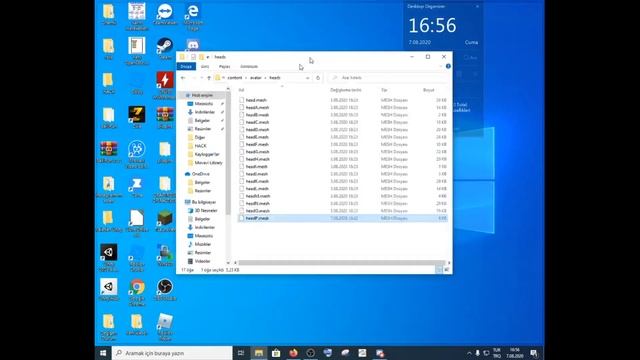Click the avatar breadcrumb in address bar
This screenshot has width=640, height=360.
(x=256, y=78)
